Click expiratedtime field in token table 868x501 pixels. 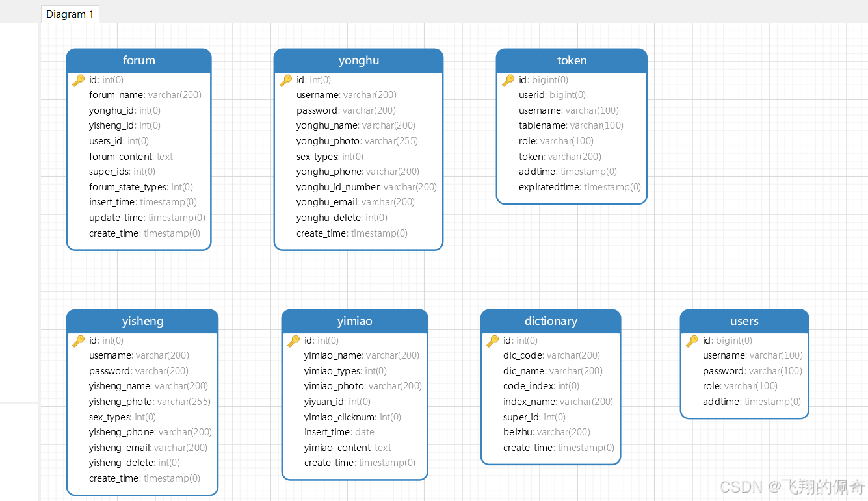pyautogui.click(x=580, y=187)
